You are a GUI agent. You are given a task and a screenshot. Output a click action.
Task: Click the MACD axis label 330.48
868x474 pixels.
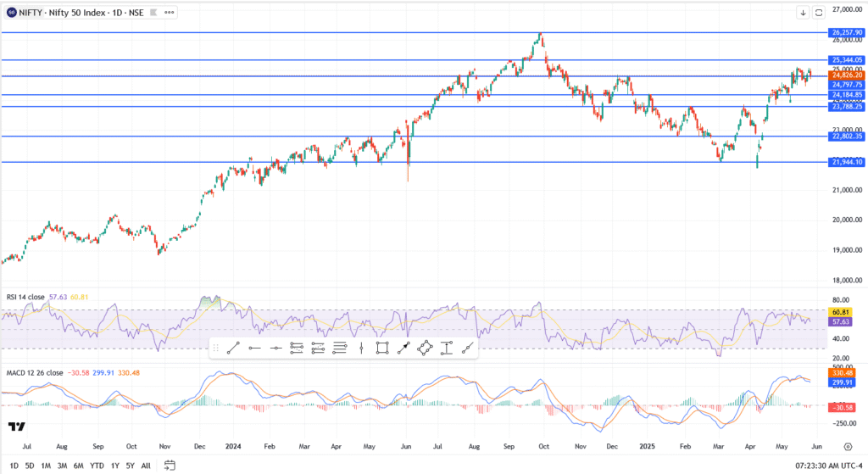point(842,373)
